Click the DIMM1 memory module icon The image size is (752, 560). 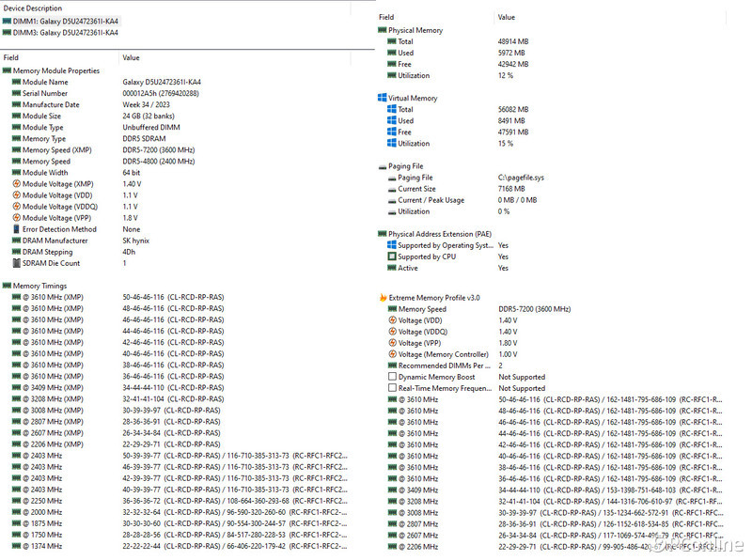[x=7, y=21]
